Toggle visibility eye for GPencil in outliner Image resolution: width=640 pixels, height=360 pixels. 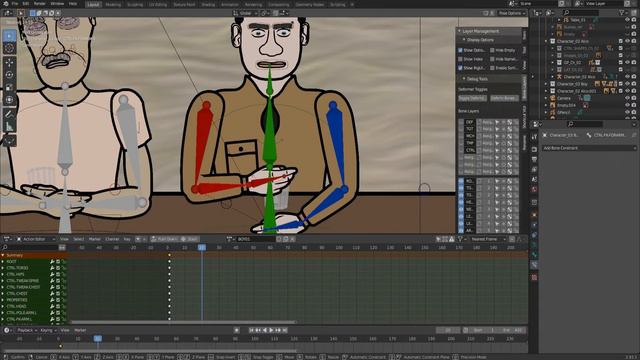(627, 112)
